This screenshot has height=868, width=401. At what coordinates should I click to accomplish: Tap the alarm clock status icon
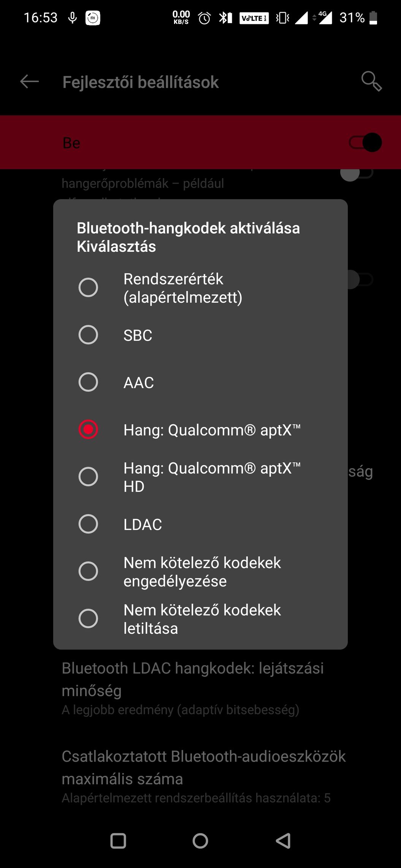coord(204,18)
